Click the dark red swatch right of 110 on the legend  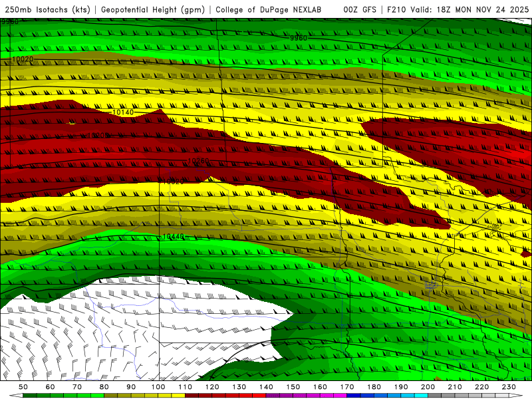point(192,396)
